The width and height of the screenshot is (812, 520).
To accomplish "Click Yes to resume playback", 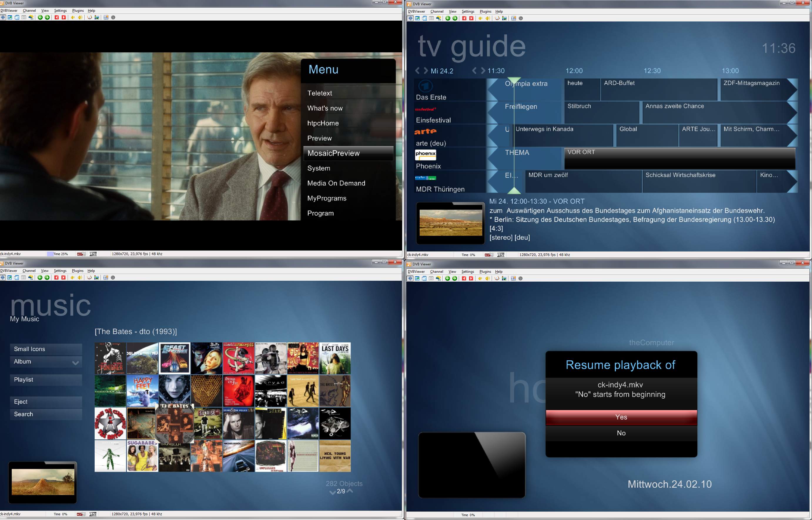I will tap(621, 417).
